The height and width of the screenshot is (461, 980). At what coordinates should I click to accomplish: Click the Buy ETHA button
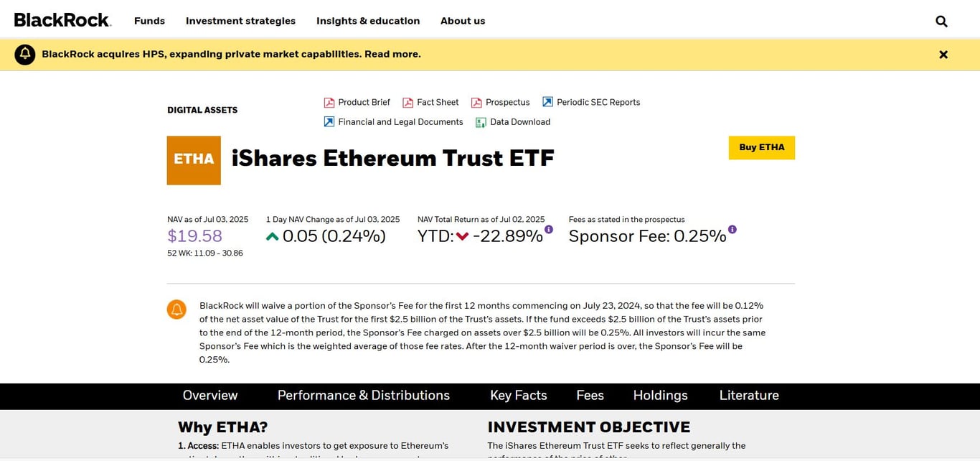pyautogui.click(x=762, y=147)
